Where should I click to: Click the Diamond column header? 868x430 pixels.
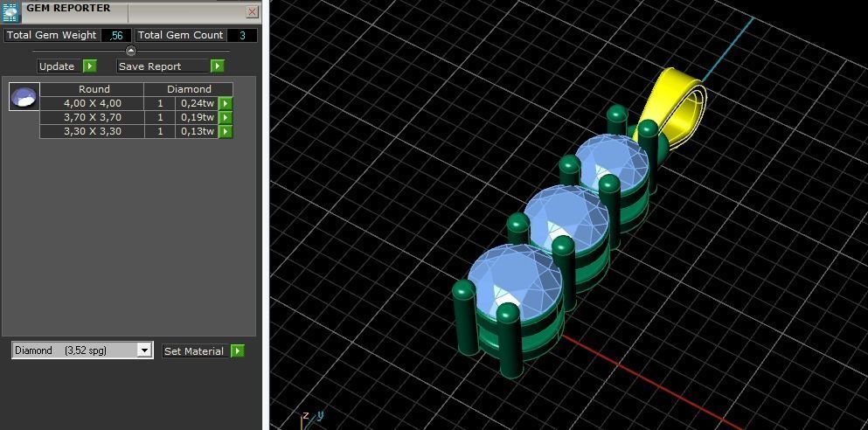point(189,89)
